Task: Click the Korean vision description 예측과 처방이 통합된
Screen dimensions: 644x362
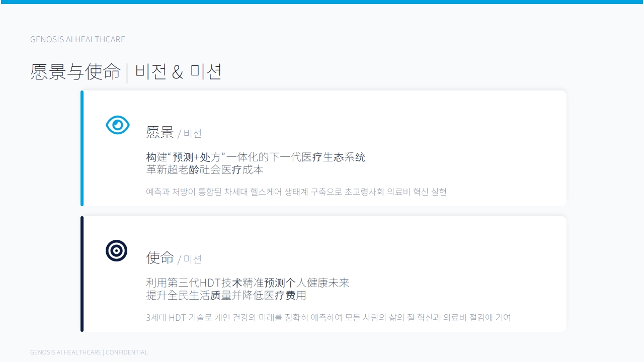Action: click(296, 192)
